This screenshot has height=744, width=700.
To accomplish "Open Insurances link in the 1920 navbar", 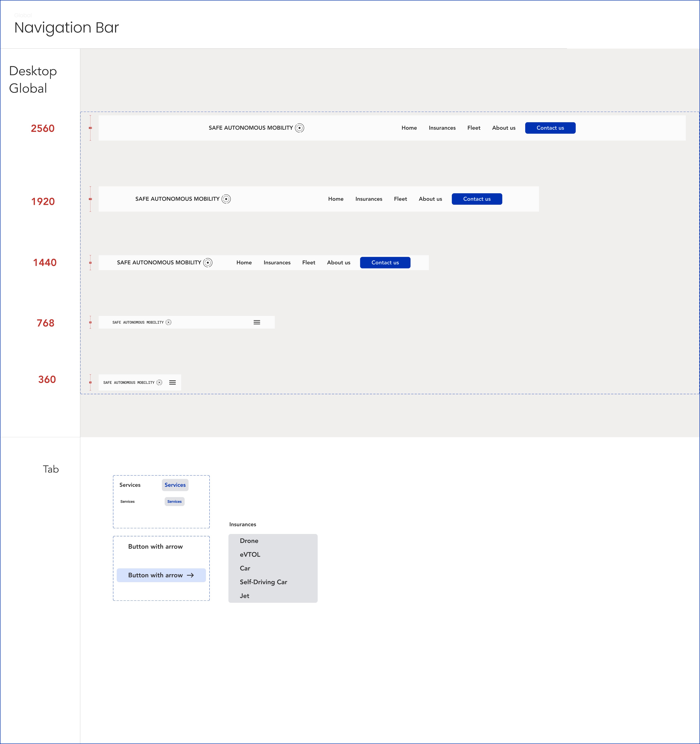I will (369, 199).
